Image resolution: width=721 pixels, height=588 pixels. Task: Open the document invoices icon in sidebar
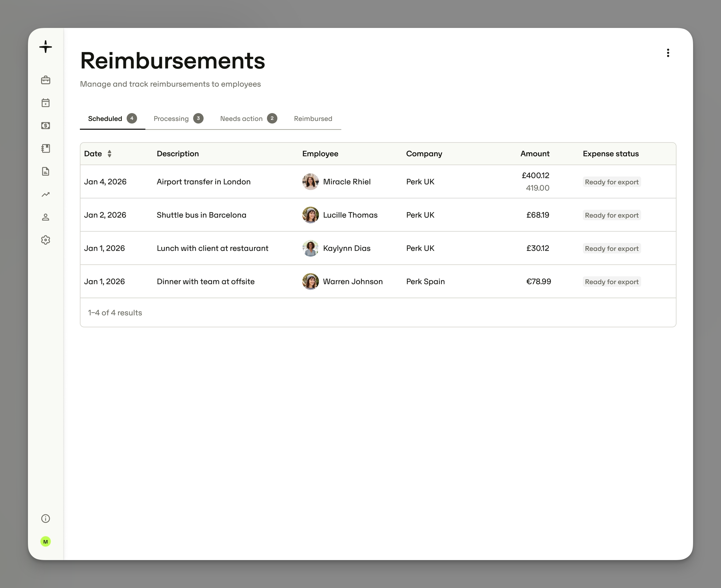(x=46, y=172)
